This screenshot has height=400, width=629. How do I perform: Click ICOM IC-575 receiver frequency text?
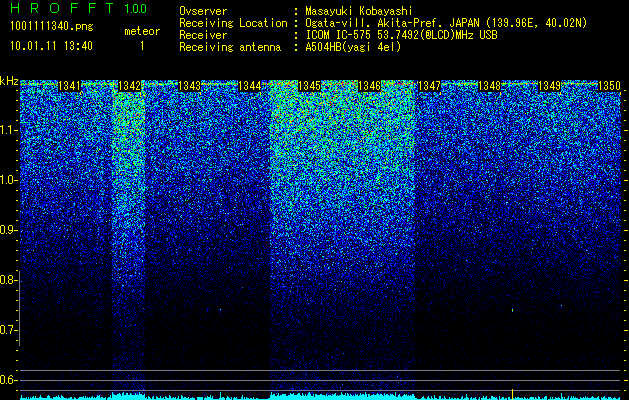[x=401, y=35]
